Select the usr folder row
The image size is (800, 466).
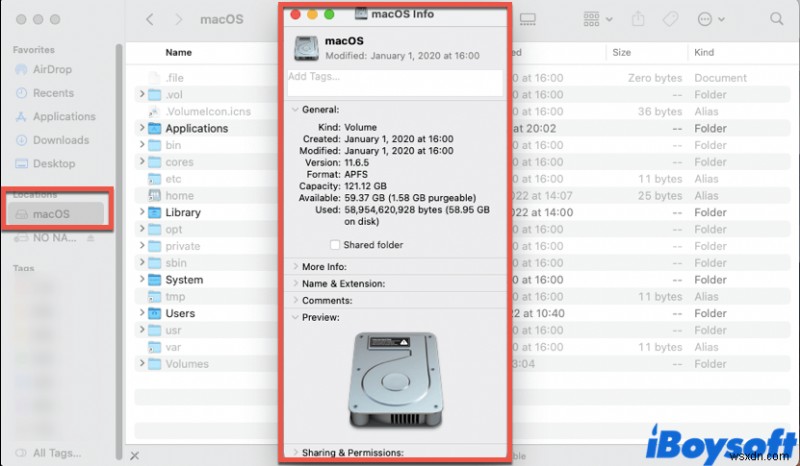[x=462, y=330]
